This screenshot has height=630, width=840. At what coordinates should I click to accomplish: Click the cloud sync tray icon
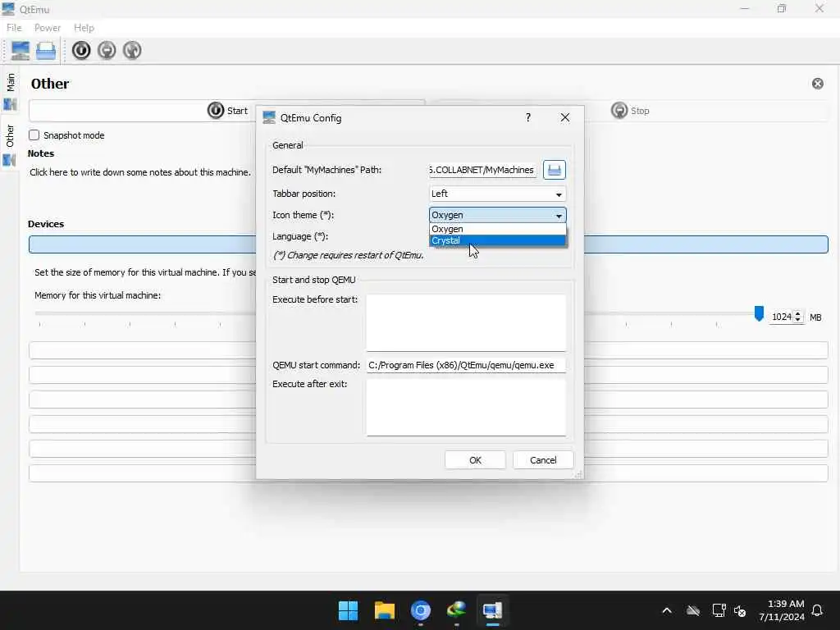point(693,610)
